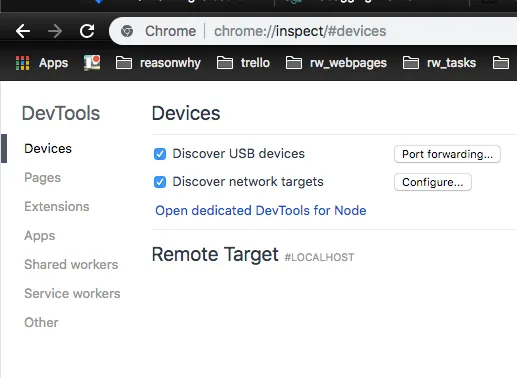Open the reasonwhy bookmarks folder
Image resolution: width=517 pixels, height=378 pixels.
coord(158,63)
